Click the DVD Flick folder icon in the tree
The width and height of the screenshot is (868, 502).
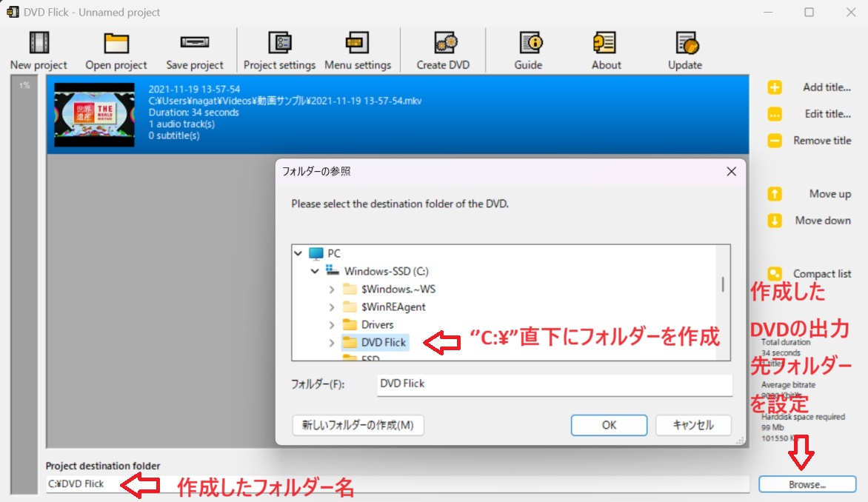click(350, 342)
